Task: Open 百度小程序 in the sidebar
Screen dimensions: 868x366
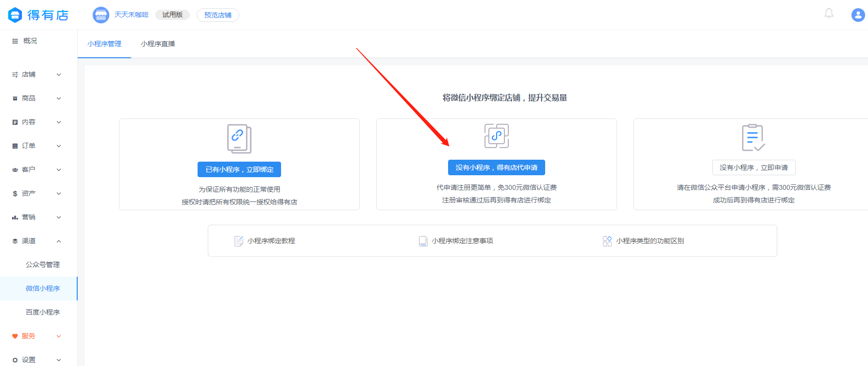Action: click(x=43, y=312)
